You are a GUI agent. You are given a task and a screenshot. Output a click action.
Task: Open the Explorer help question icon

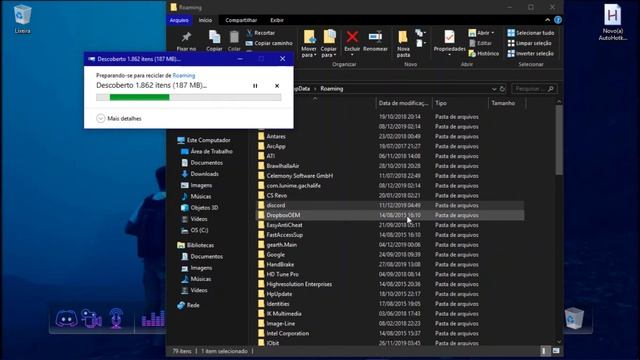point(558,20)
